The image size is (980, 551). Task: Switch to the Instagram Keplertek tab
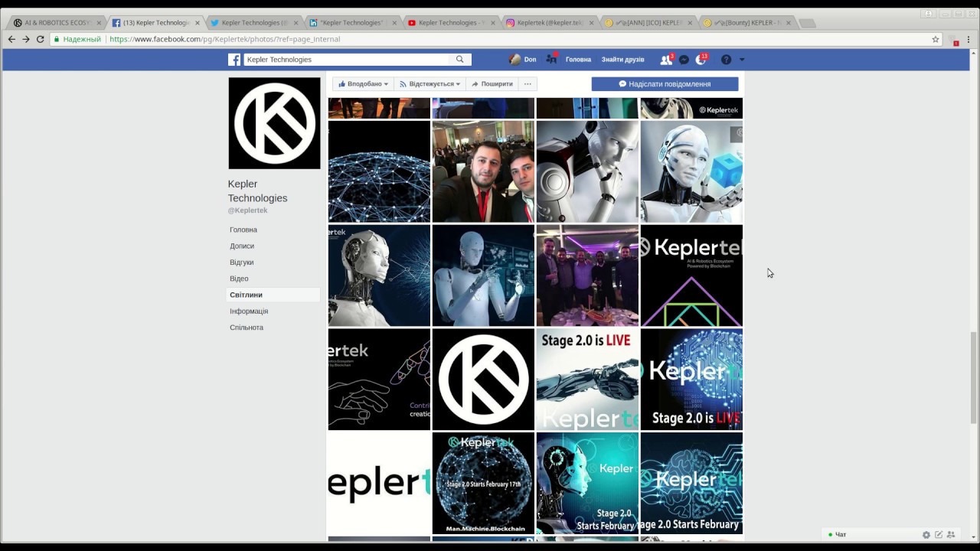[550, 23]
